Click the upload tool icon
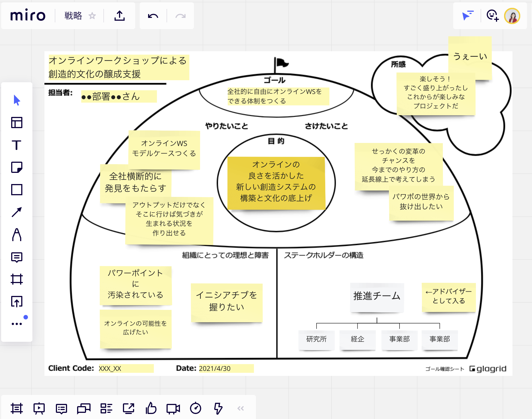This screenshot has width=532, height=419. 17,302
